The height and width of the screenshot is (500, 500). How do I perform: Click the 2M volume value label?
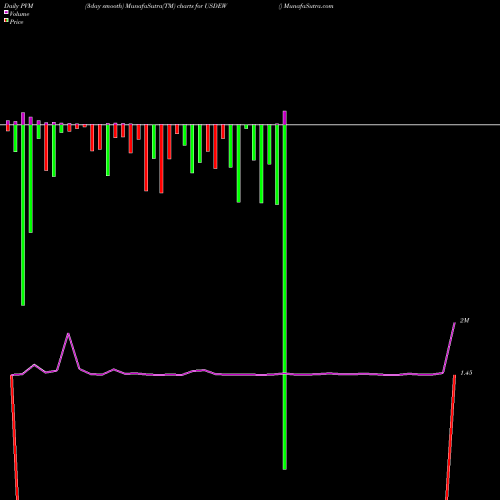coord(464,321)
